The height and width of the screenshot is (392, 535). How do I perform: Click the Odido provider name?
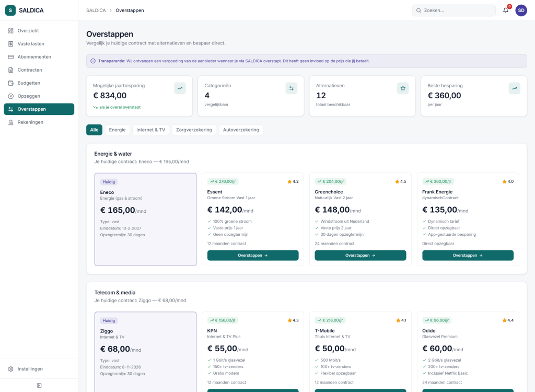[429, 331]
